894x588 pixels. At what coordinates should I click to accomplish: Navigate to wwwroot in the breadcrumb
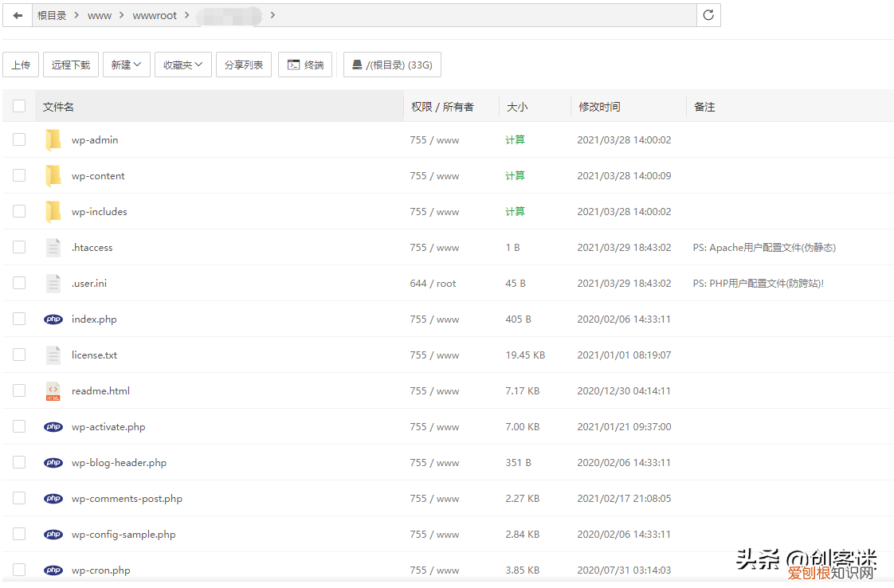click(155, 15)
